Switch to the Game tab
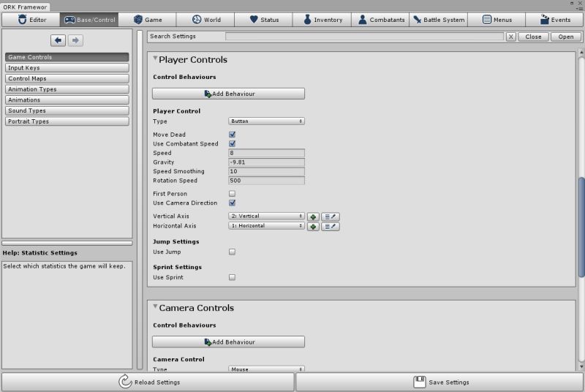Screen dimensions: 585x392 coord(148,20)
